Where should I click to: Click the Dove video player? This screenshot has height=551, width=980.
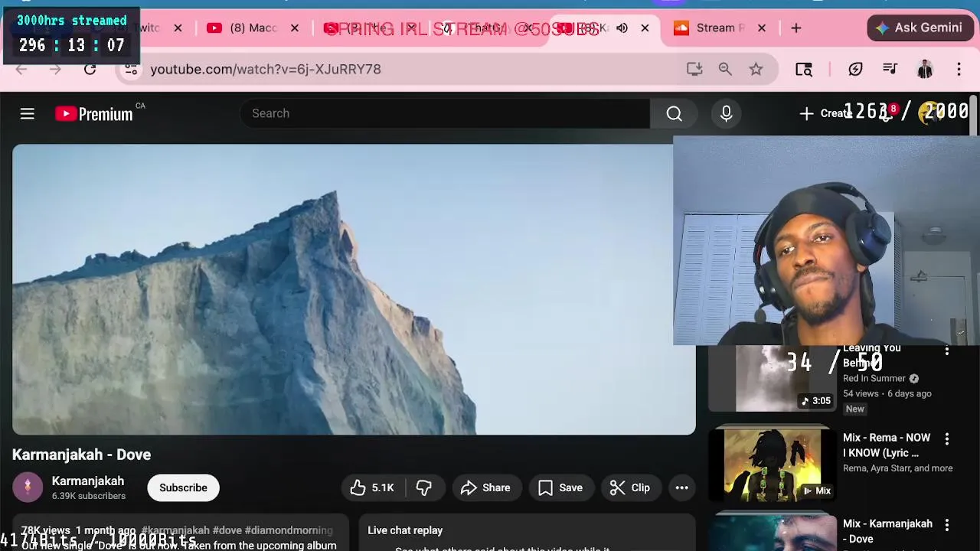tap(354, 289)
